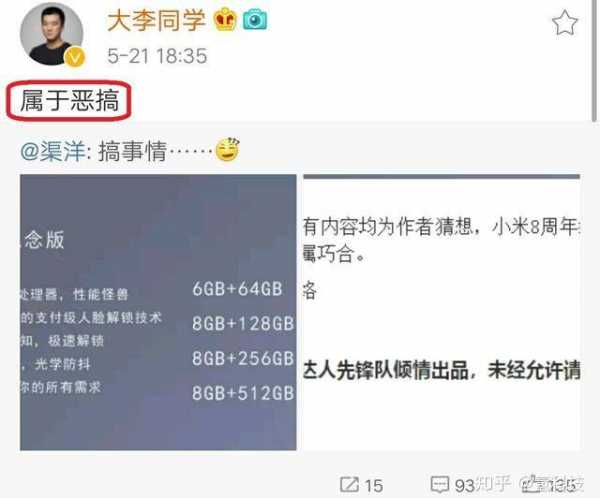Viewport: 600px width, 498px height.
Task: Click the yellow verified V badge
Action: coord(75,57)
